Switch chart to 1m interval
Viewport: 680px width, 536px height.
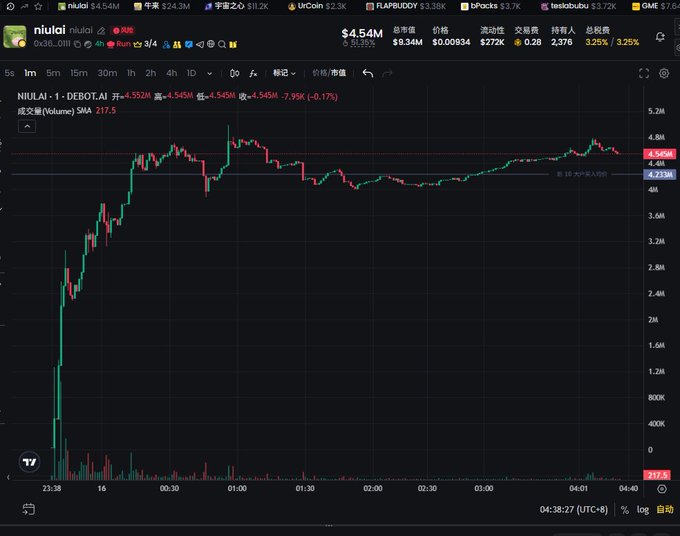tap(30, 73)
